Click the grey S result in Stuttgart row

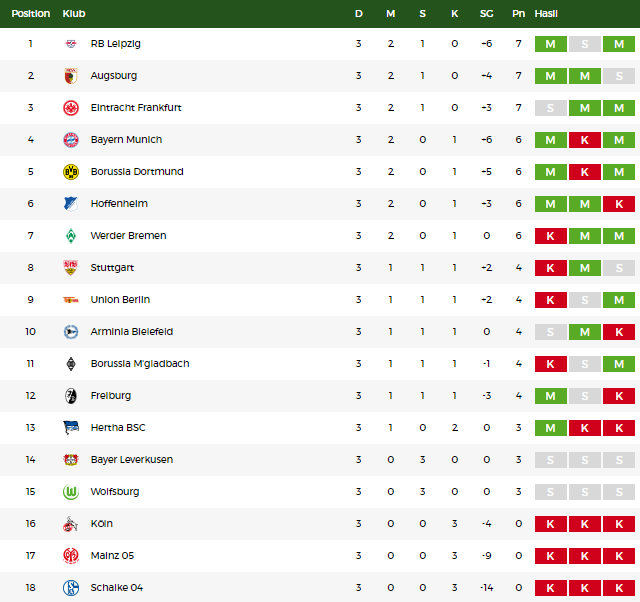point(619,268)
